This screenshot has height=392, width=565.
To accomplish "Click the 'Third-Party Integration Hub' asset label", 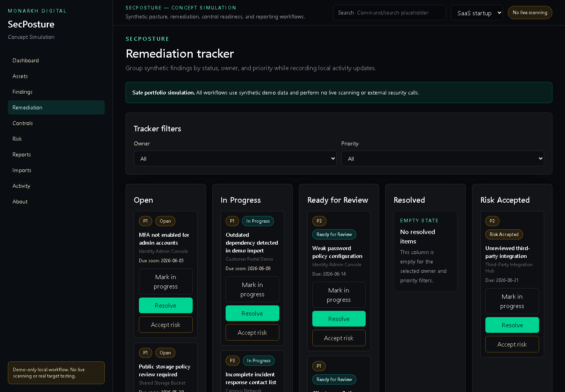I will tap(509, 268).
